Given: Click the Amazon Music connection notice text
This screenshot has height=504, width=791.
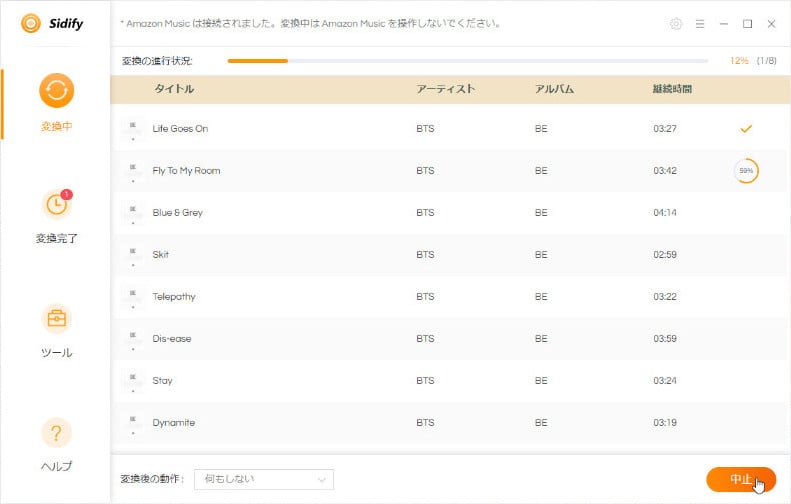Looking at the screenshot, I should (x=310, y=24).
